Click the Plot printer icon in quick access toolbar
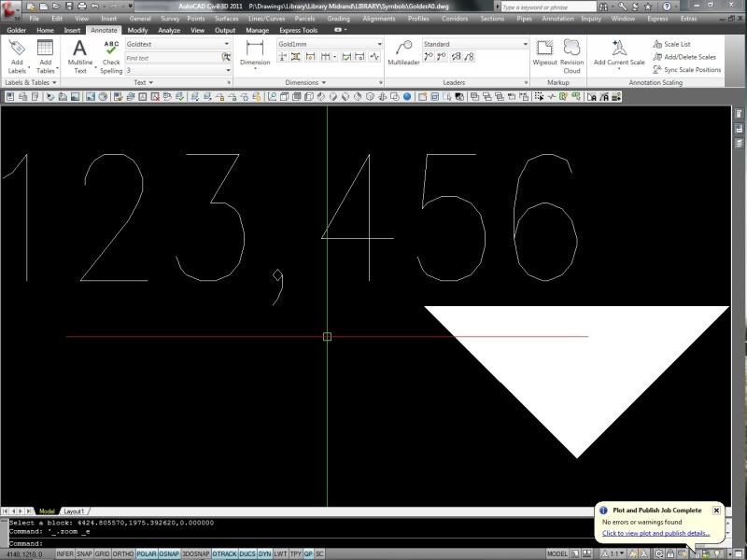Image resolution: width=747 pixels, height=560 pixels. [82, 7]
